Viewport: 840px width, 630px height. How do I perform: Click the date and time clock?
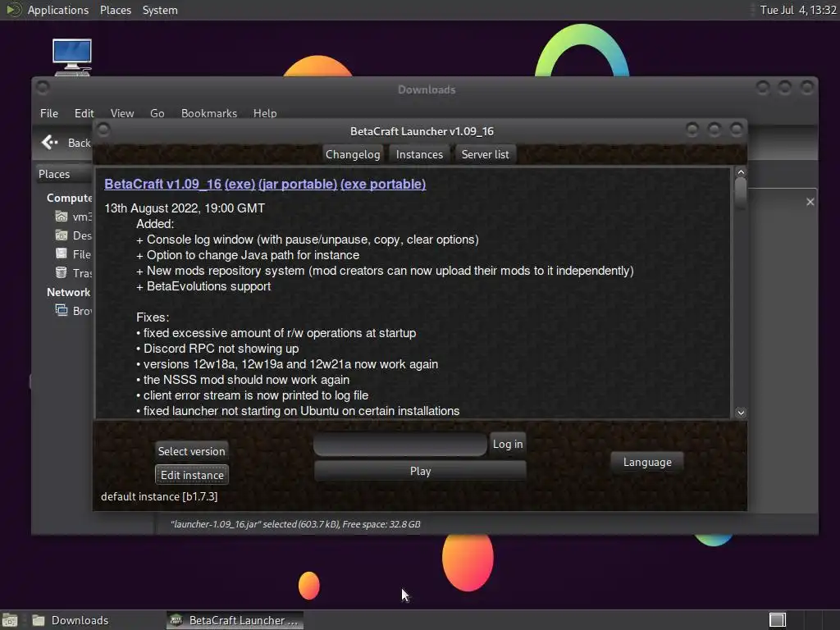[798, 10]
